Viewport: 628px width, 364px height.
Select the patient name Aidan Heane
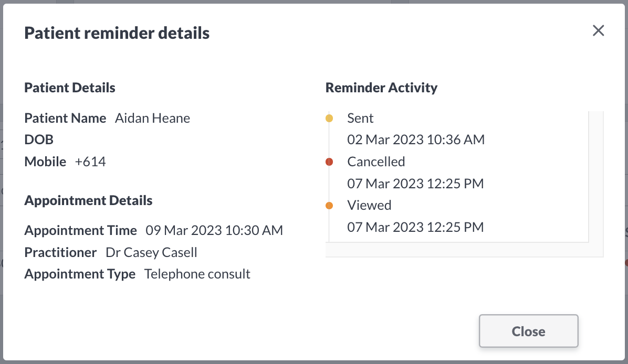[152, 118]
